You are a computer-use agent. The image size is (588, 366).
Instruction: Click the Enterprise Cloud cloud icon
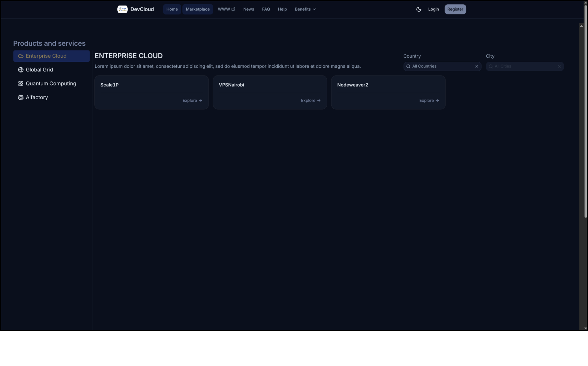pyautogui.click(x=21, y=56)
